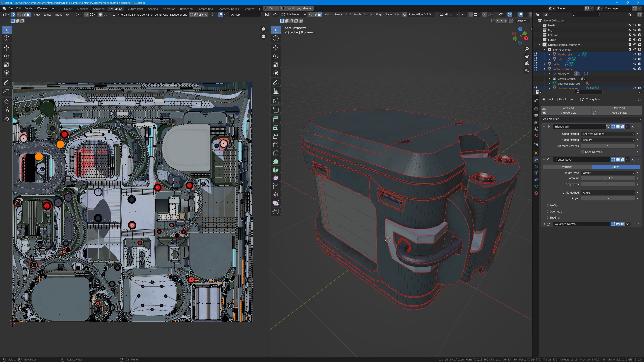Toggle camera view in 3D viewport
This screenshot has width=644, height=362.
tap(527, 64)
